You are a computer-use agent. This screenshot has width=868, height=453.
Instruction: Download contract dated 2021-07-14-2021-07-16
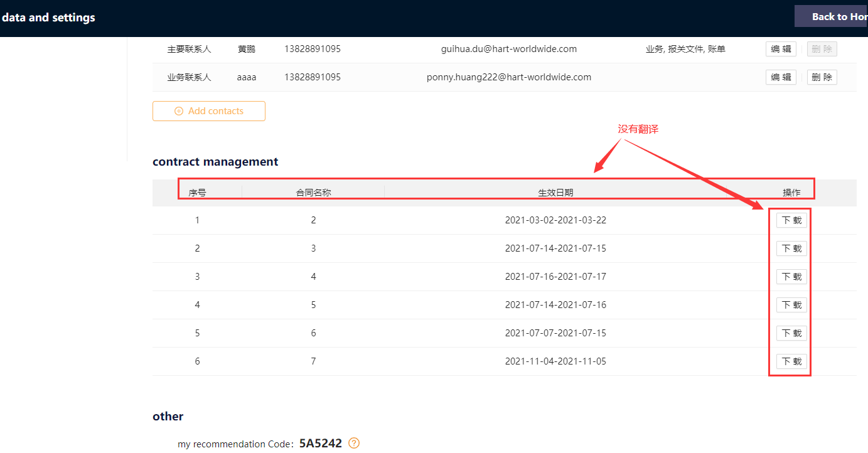(791, 305)
